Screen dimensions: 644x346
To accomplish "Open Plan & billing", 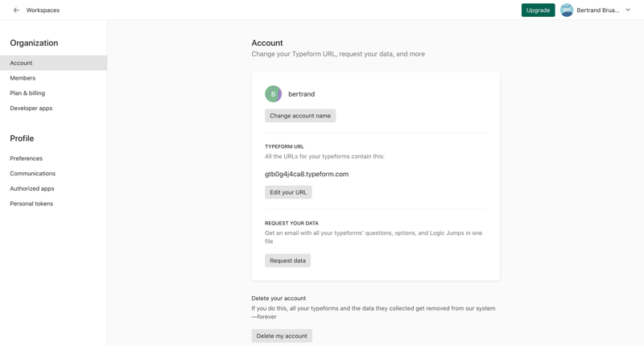I will [x=27, y=93].
